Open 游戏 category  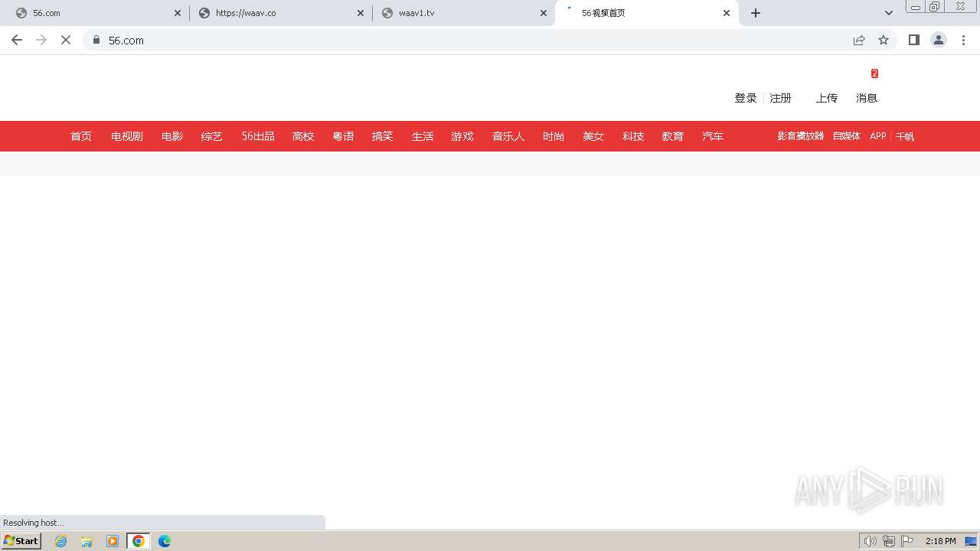coord(462,136)
